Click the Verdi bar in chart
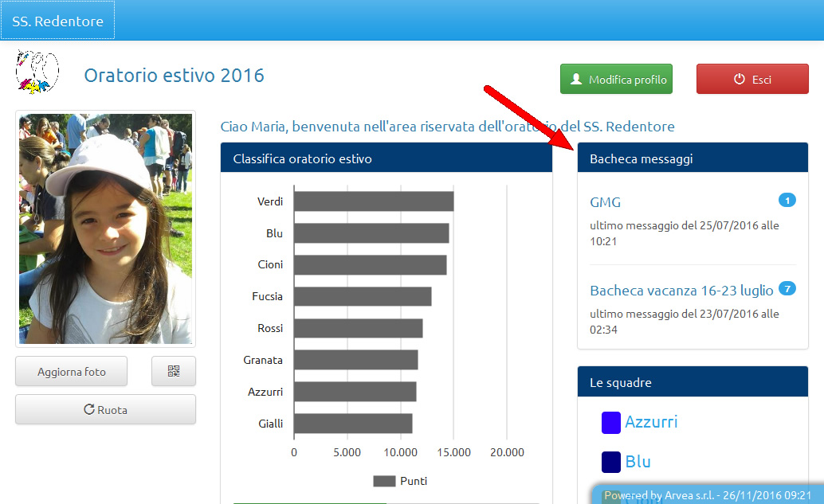The image size is (824, 504). (x=374, y=201)
